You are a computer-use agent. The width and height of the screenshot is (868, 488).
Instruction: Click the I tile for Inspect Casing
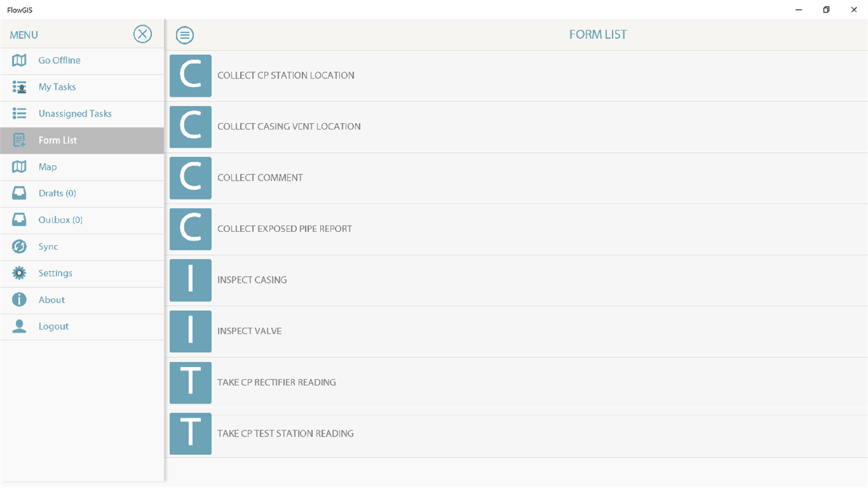pyautogui.click(x=190, y=280)
